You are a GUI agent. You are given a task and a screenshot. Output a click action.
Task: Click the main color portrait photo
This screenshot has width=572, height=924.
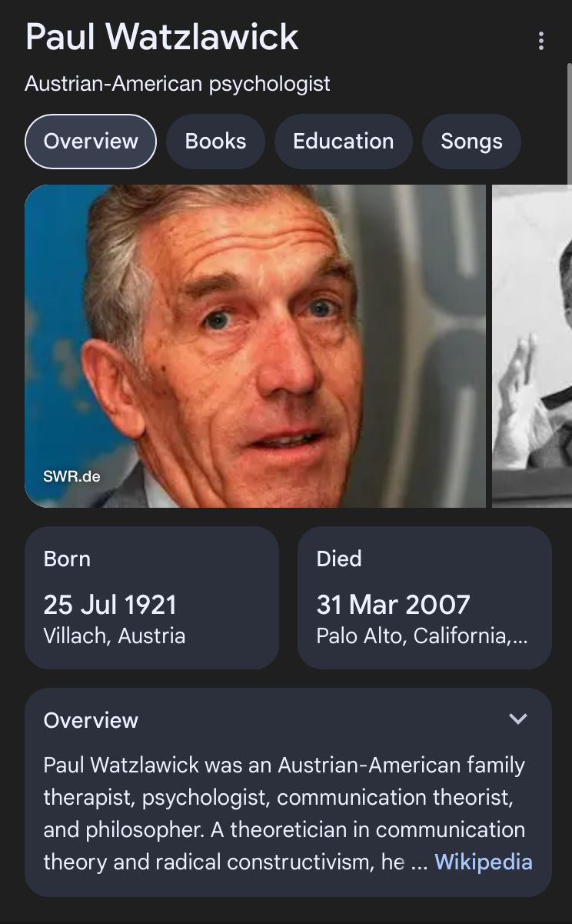point(255,346)
